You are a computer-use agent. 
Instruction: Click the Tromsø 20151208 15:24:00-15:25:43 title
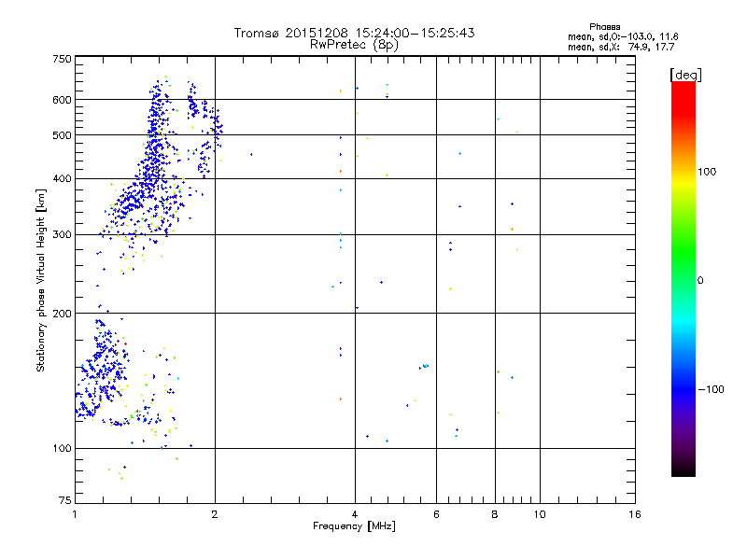[x=355, y=33]
